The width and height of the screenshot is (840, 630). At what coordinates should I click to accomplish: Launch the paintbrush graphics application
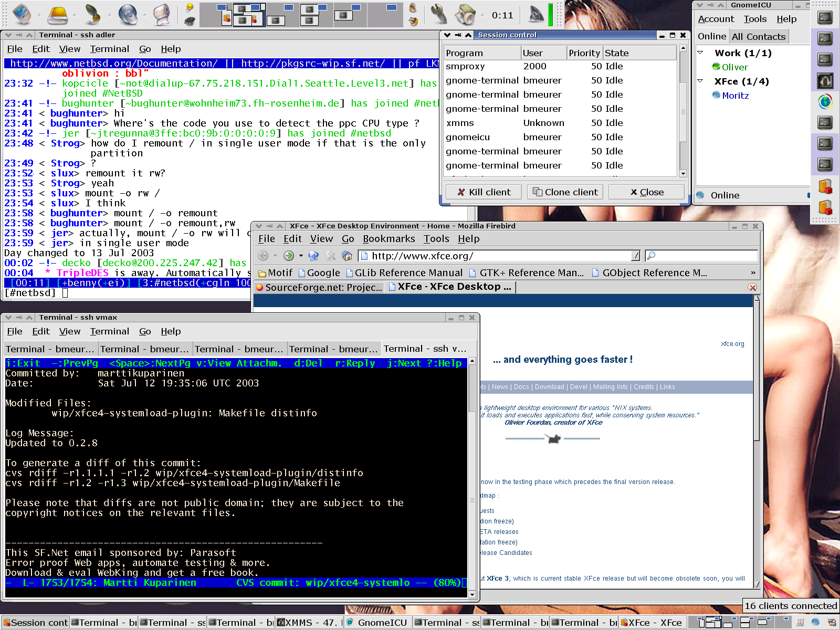tap(93, 15)
